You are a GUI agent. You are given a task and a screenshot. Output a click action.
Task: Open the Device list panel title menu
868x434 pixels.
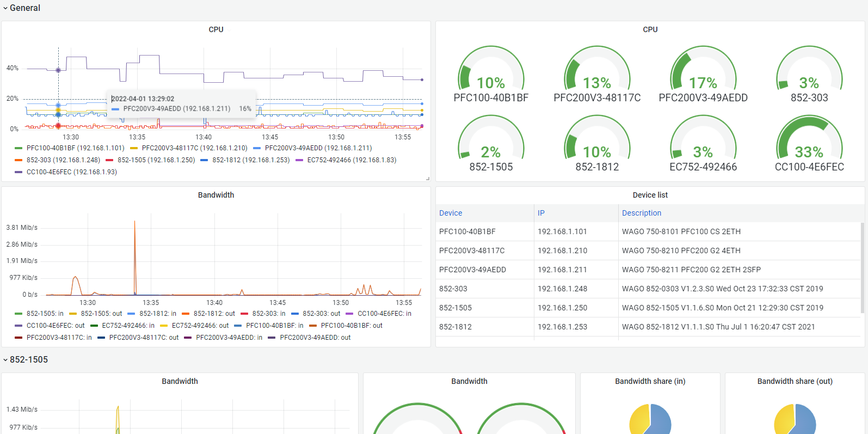(x=650, y=195)
